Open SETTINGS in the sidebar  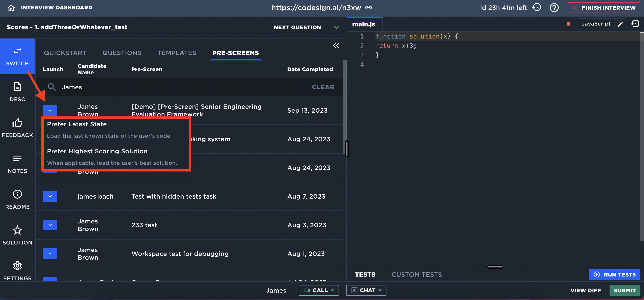[17, 271]
